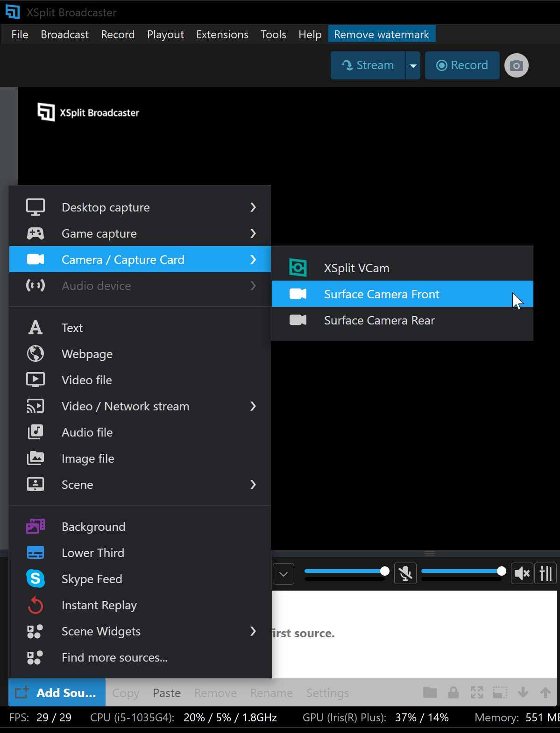
Task: Click the Image file picture icon
Action: pyautogui.click(x=35, y=458)
